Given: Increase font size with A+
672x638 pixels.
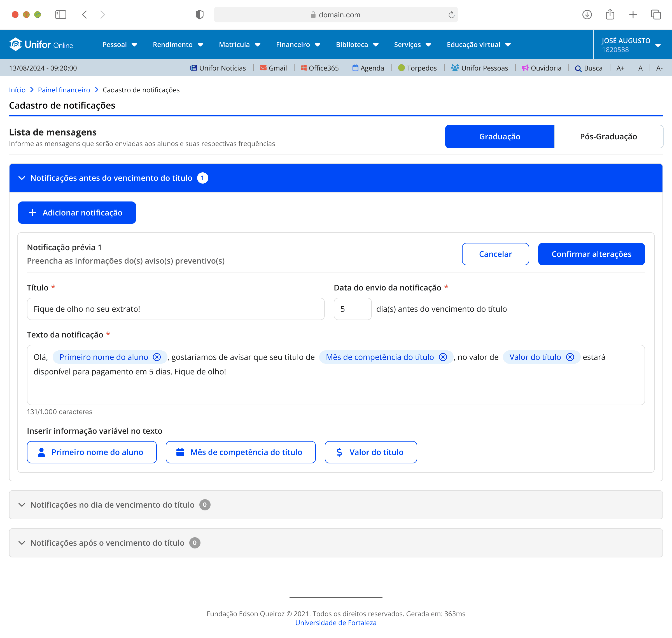Looking at the screenshot, I should coord(620,68).
